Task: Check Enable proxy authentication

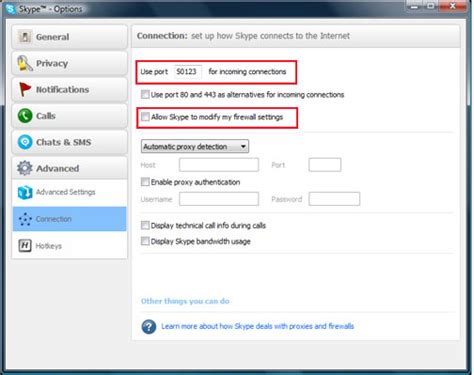Action: (145, 182)
